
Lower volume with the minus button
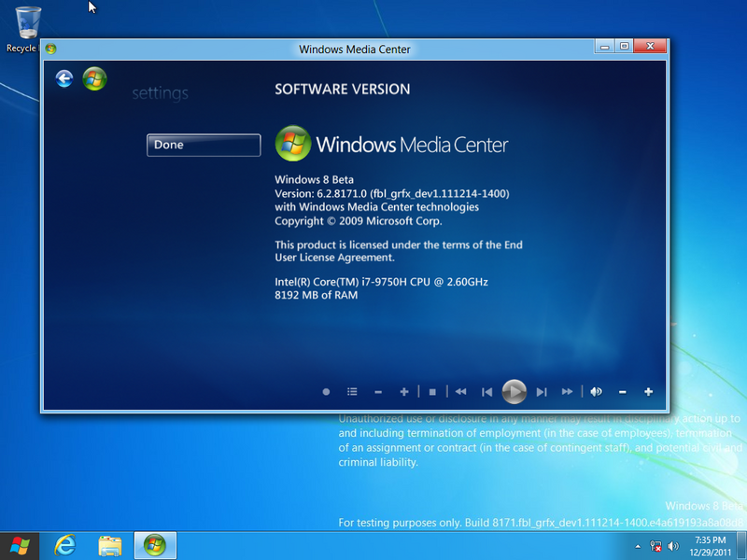click(x=622, y=392)
